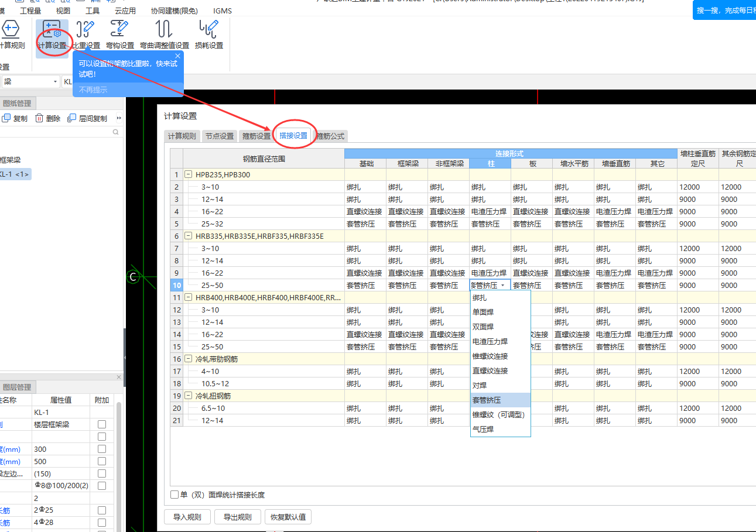Viewport: 756px width, 532px height.
Task: Choose 双面焊 from the dropdown list
Action: 500,327
